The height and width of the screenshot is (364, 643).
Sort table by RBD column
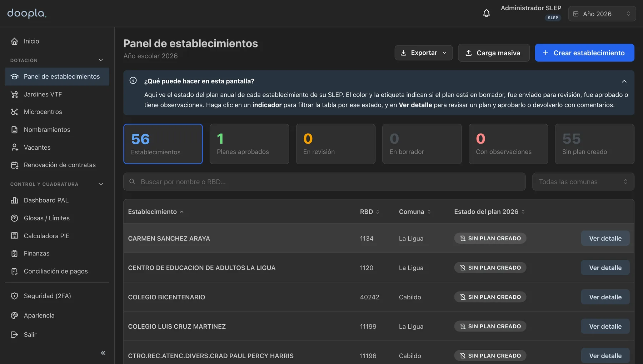click(370, 212)
